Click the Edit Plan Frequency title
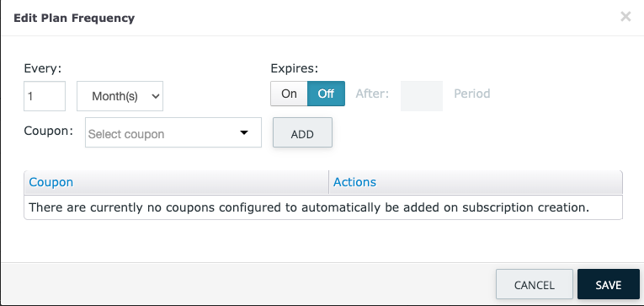The image size is (644, 306). click(74, 19)
